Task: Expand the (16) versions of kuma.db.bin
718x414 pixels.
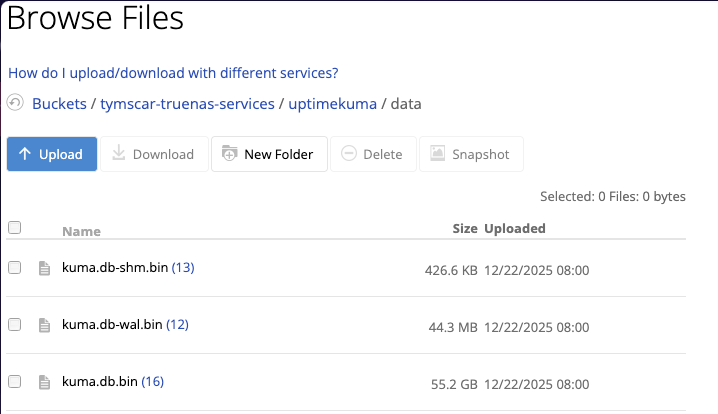Action: pos(152,382)
